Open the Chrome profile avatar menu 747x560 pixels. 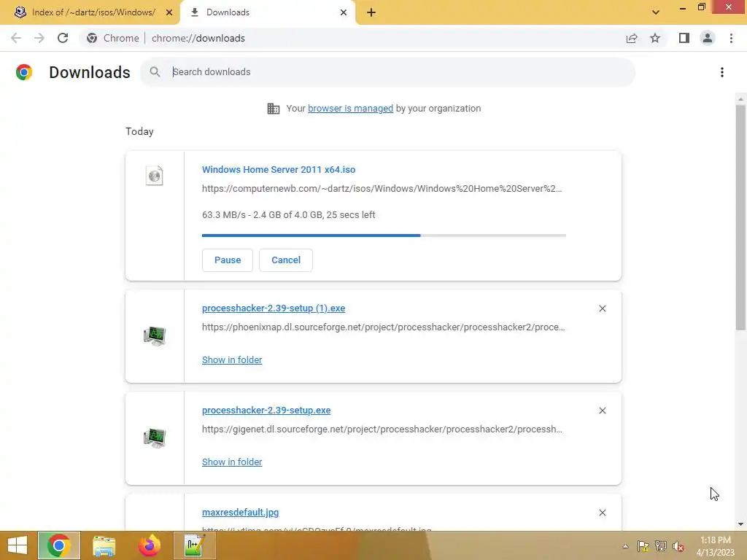[x=708, y=38]
